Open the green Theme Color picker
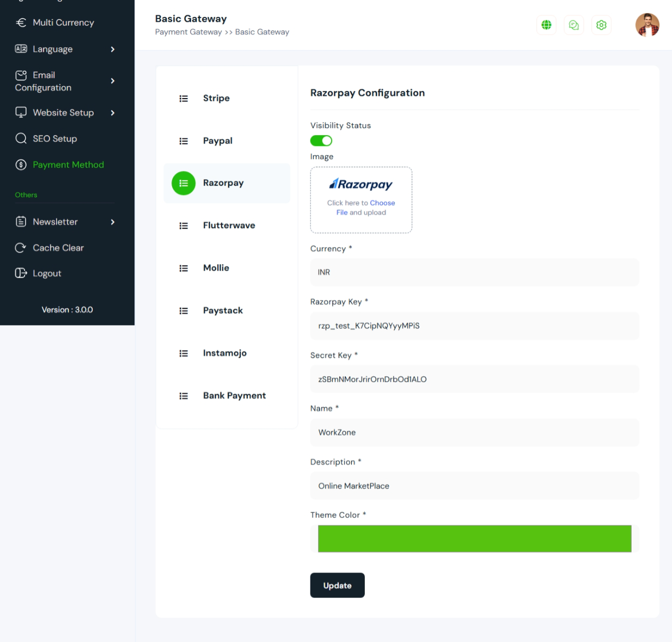Screen dimensions: 672x642 [x=474, y=539]
